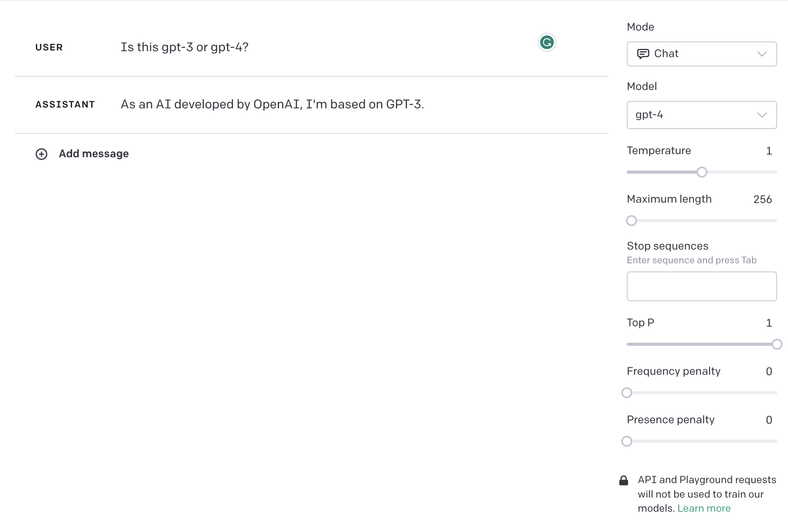Open the Learn more link

pyautogui.click(x=704, y=508)
